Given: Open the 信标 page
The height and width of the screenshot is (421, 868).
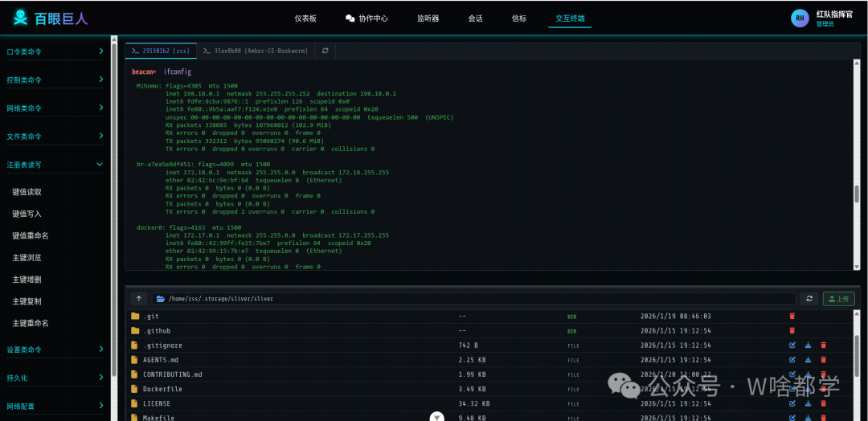Looking at the screenshot, I should click(x=519, y=18).
